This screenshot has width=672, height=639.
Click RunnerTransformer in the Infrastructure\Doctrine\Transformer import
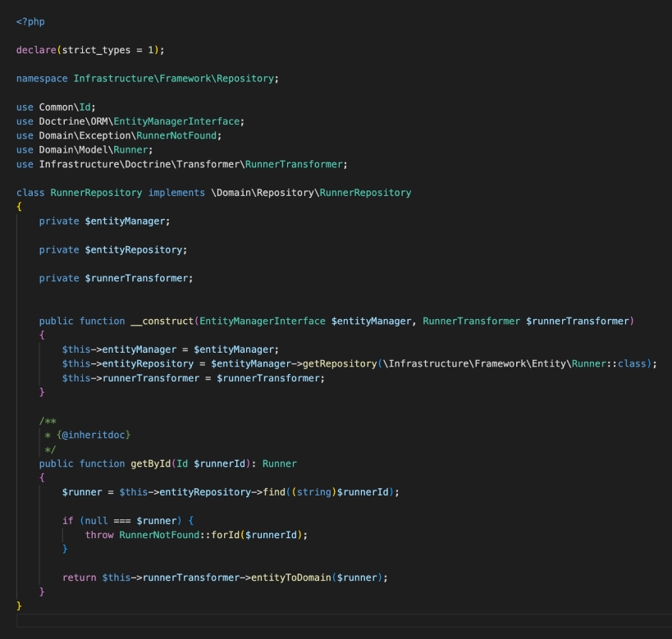point(296,164)
